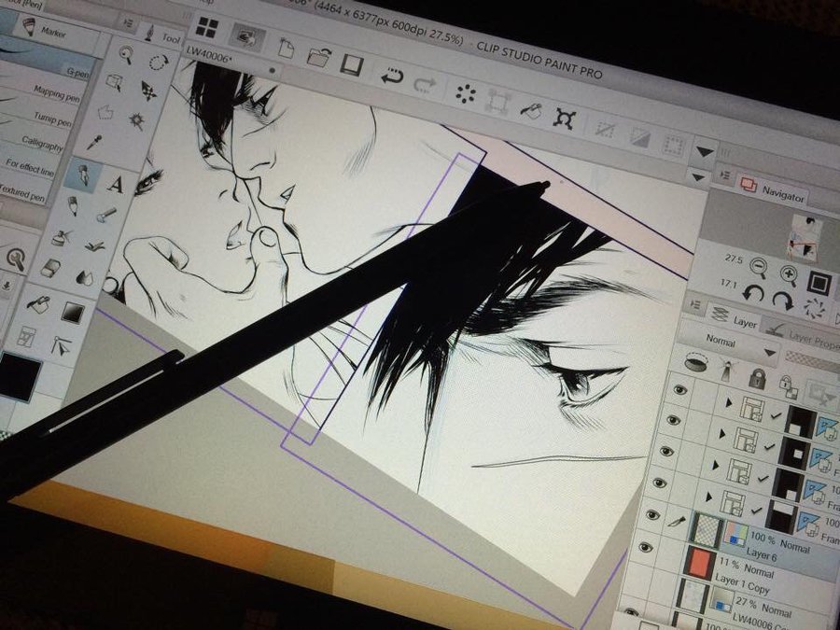Select the Pen tool in tool palette
This screenshot has height=630, width=840.
[85, 174]
